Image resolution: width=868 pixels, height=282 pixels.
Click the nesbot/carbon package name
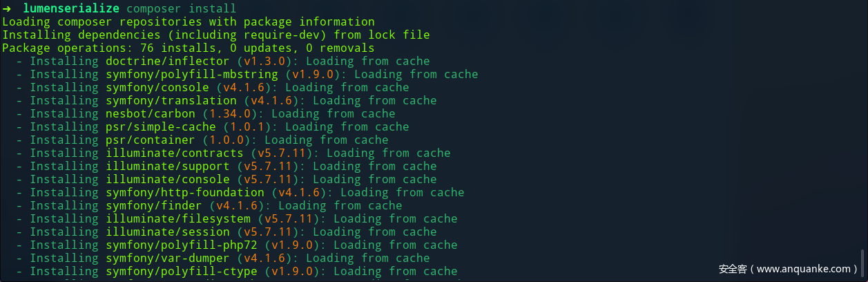point(150,114)
